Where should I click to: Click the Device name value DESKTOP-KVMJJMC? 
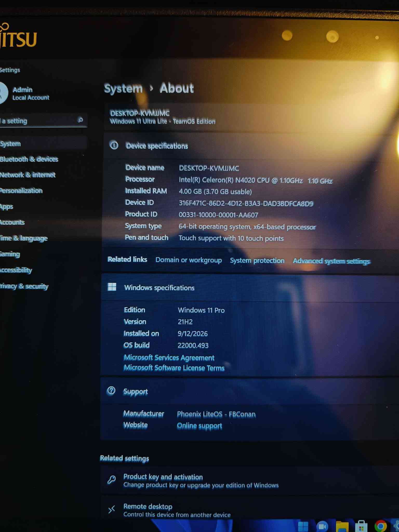(209, 168)
